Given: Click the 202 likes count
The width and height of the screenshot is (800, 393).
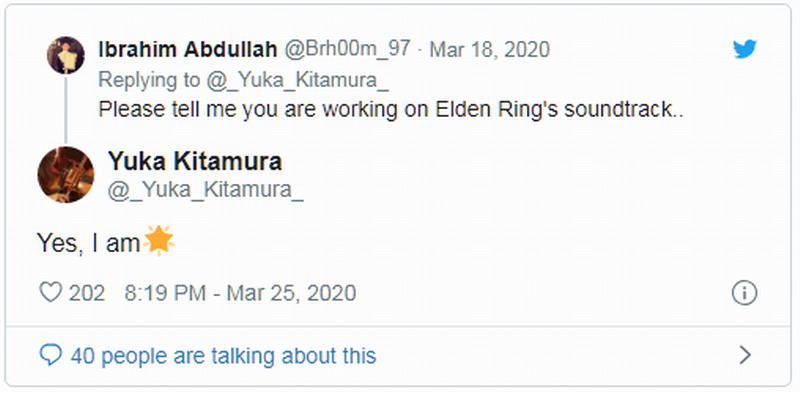Looking at the screenshot, I should click(87, 293).
